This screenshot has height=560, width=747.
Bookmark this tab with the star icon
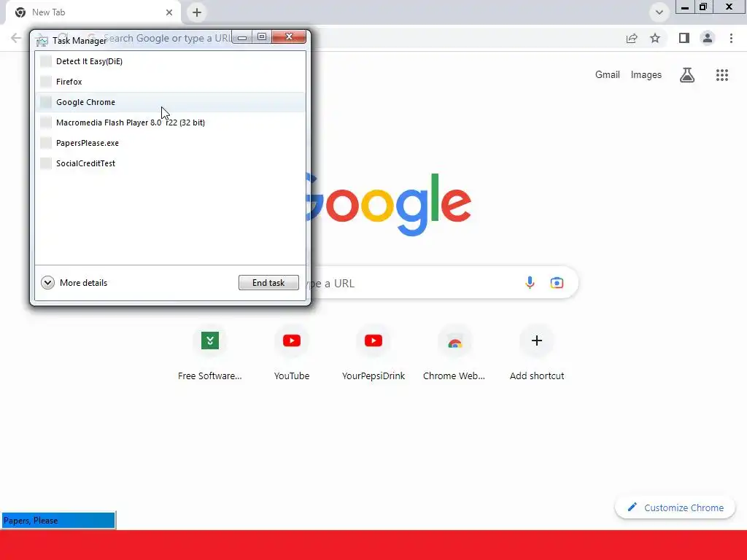(x=655, y=38)
